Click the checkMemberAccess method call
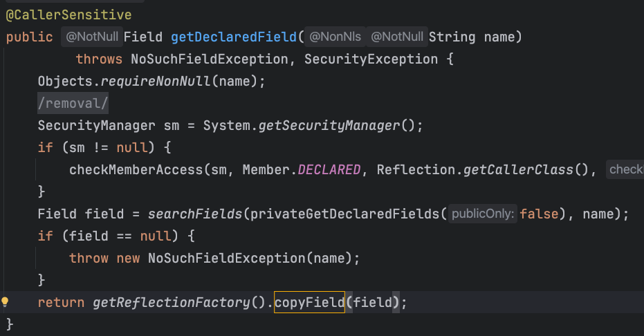644x336 pixels. [136, 170]
